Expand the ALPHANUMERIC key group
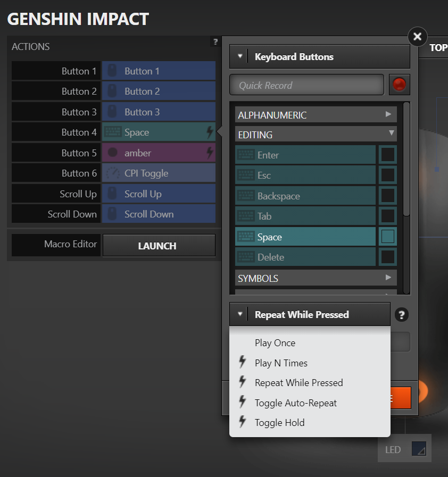The image size is (448, 477). pyautogui.click(x=316, y=115)
